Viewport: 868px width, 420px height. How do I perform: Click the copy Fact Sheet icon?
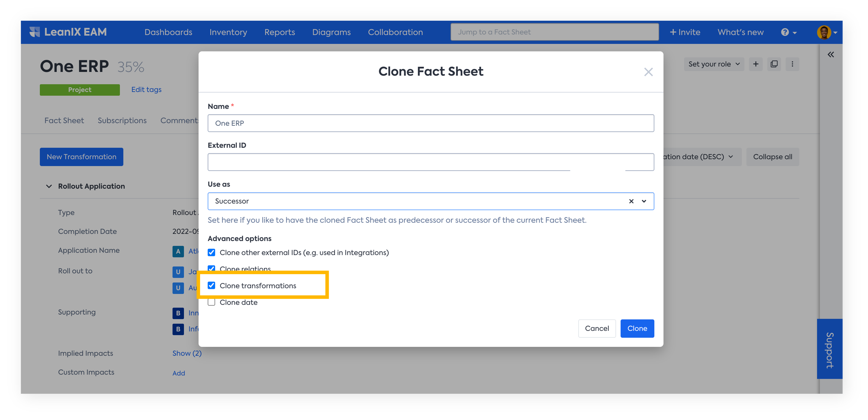[x=774, y=64]
